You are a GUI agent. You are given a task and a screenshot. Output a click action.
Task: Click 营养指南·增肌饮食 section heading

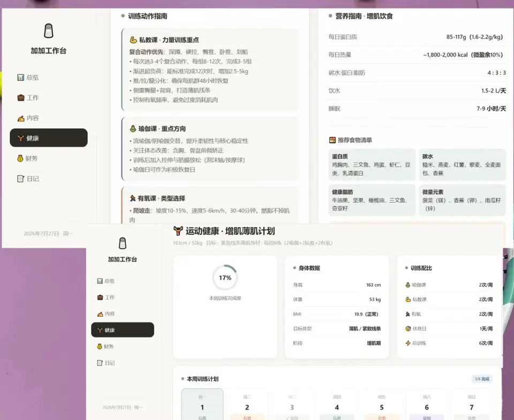coord(364,16)
